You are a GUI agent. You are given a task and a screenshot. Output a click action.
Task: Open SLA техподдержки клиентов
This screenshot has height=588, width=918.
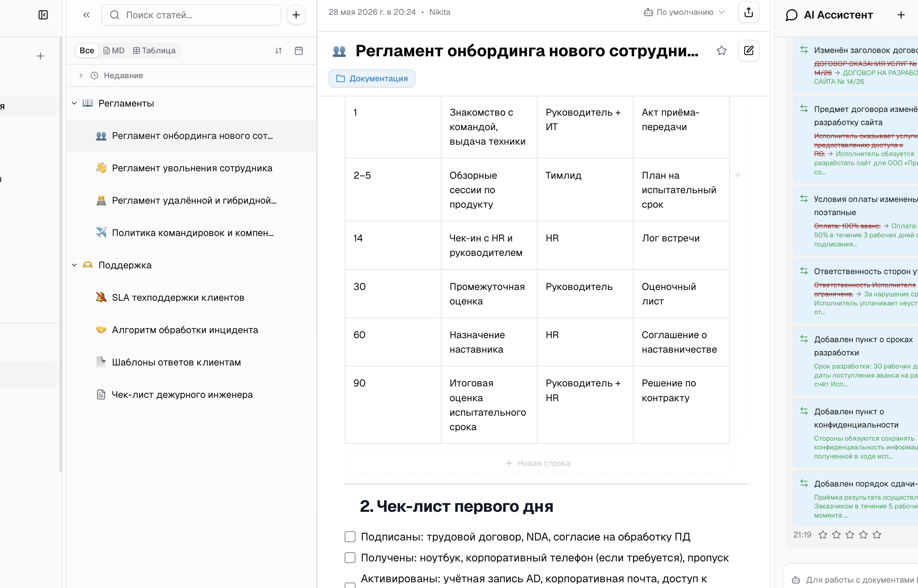click(x=191, y=297)
